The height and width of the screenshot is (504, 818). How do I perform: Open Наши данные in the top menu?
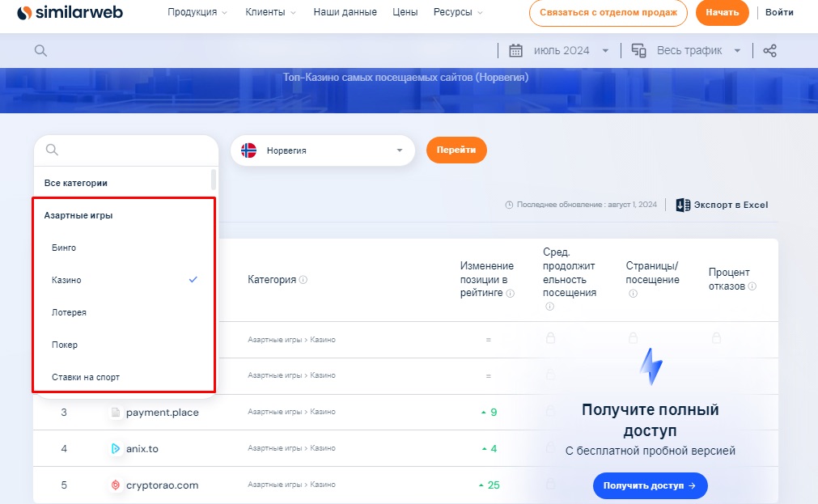345,12
